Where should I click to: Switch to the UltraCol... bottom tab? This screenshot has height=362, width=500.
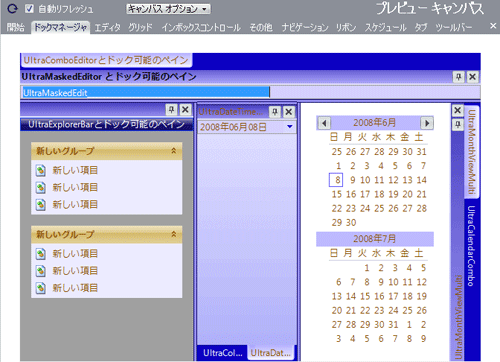(222, 353)
